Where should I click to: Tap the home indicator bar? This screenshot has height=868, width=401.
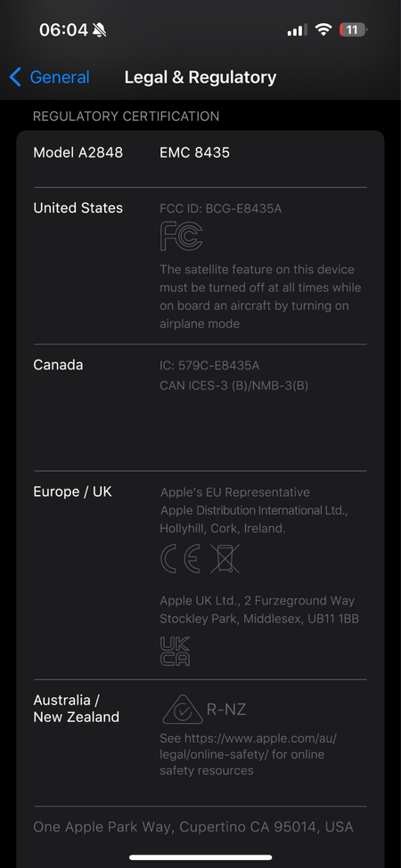pyautogui.click(x=200, y=857)
